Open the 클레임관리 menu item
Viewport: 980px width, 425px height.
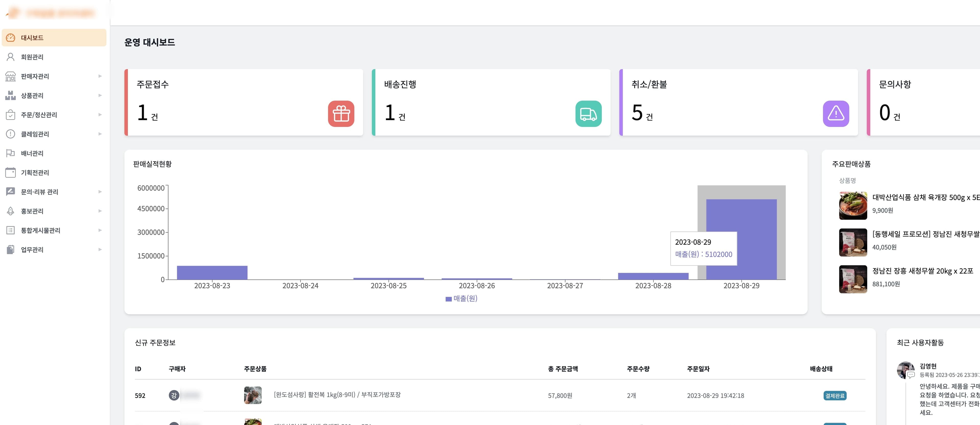pyautogui.click(x=54, y=134)
